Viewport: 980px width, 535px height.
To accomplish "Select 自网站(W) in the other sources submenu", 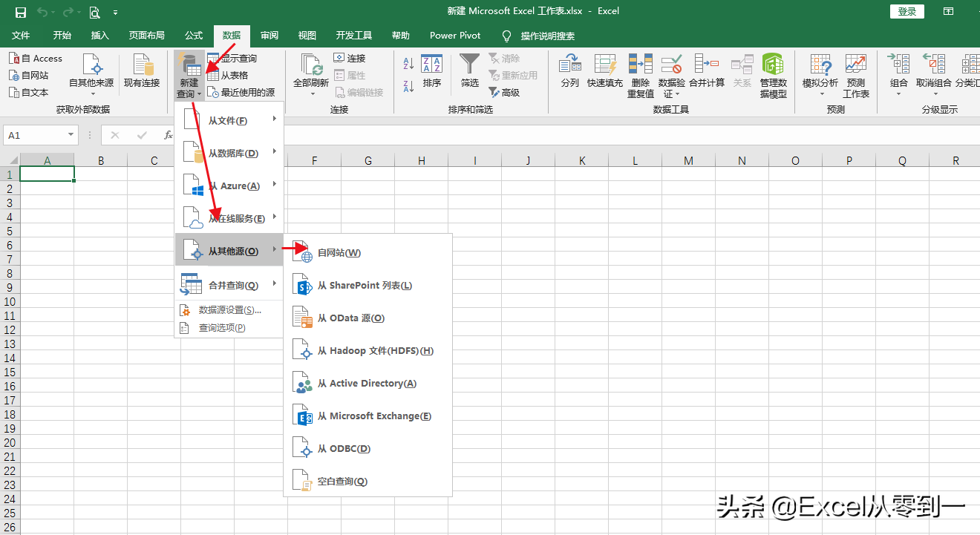I will [368, 253].
